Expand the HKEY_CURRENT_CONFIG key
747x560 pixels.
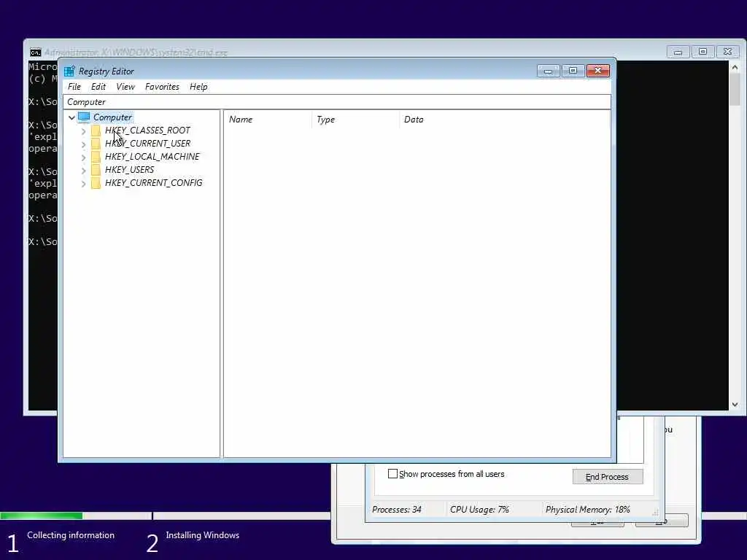click(x=83, y=183)
